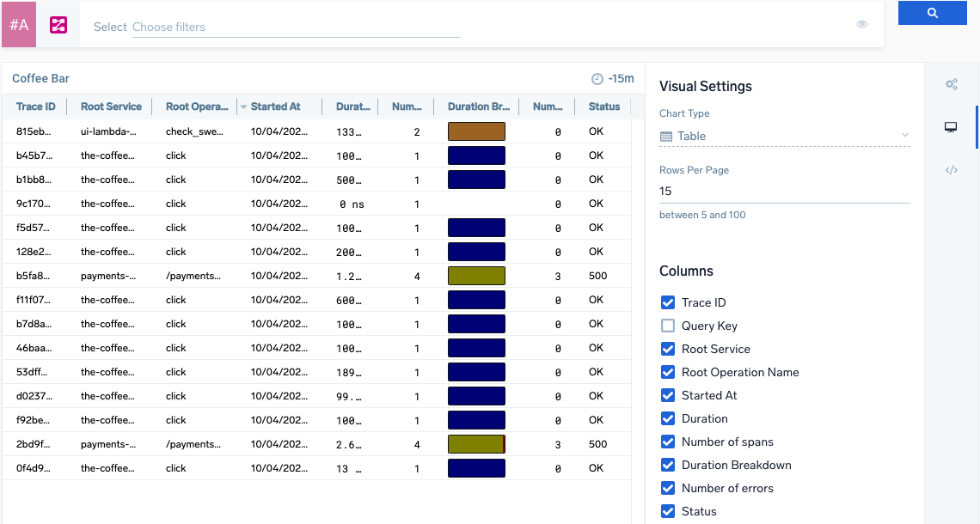Open the Choose filters selector
Screen dimensions: 980x524
click(x=295, y=27)
